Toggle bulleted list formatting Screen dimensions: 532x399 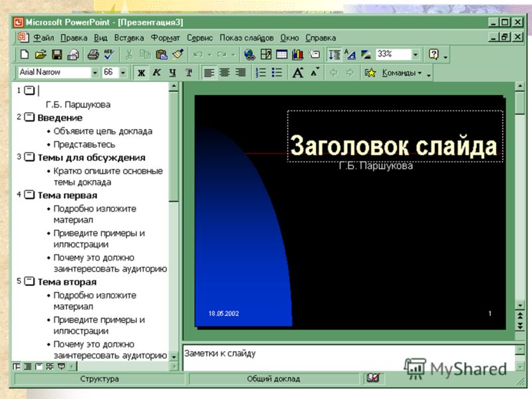277,72
